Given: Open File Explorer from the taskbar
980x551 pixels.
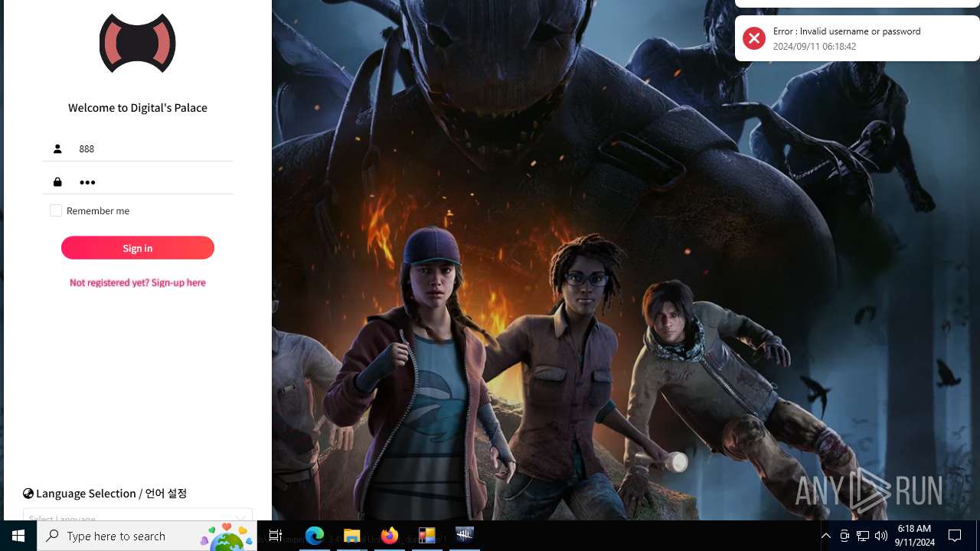Looking at the screenshot, I should click(x=352, y=536).
